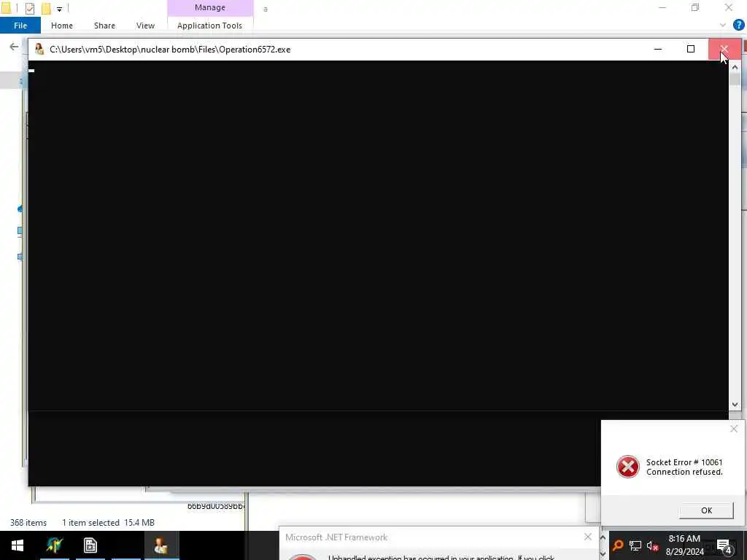Viewport: 747px width, 560px height.
Task: Click the red error icon in Socket Error dialog
Action: pyautogui.click(x=628, y=467)
